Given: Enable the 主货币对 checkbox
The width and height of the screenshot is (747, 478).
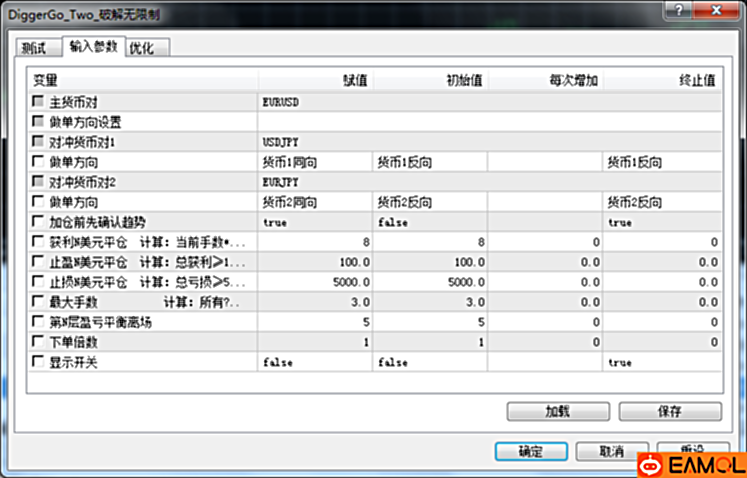Looking at the screenshot, I should tap(39, 101).
